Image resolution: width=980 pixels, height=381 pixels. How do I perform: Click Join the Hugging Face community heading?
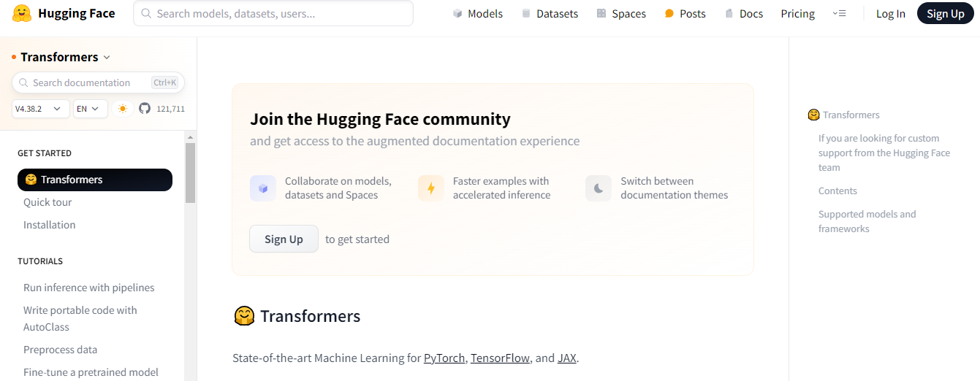pyautogui.click(x=380, y=119)
